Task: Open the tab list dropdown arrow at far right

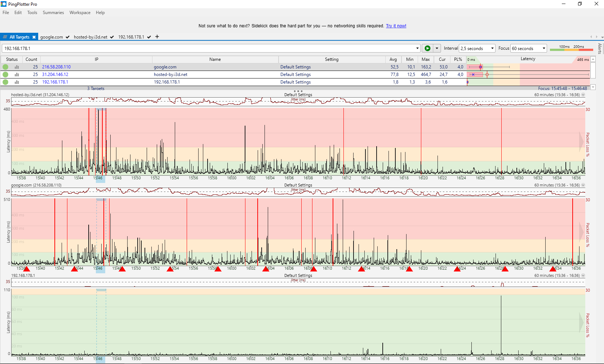Action: tap(602, 37)
